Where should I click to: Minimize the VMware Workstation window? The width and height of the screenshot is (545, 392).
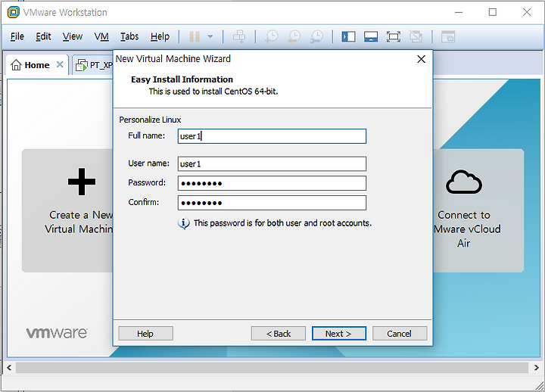tap(459, 13)
